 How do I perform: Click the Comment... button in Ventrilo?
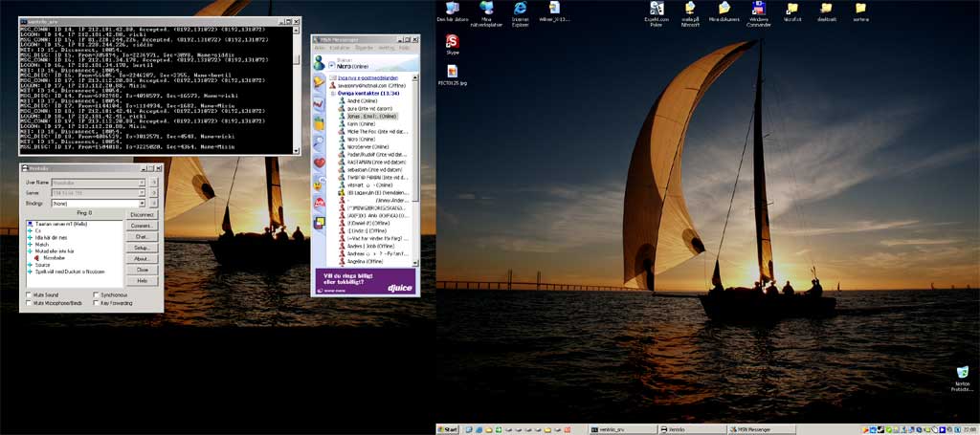(143, 226)
